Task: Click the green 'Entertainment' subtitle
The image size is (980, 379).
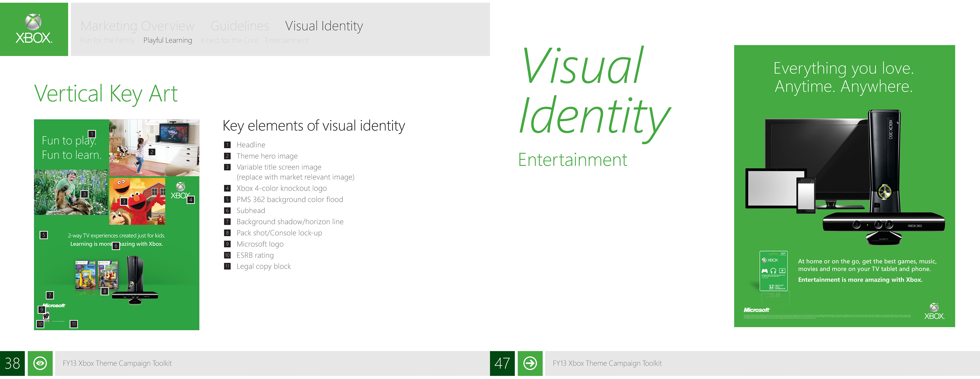Action: [x=572, y=160]
